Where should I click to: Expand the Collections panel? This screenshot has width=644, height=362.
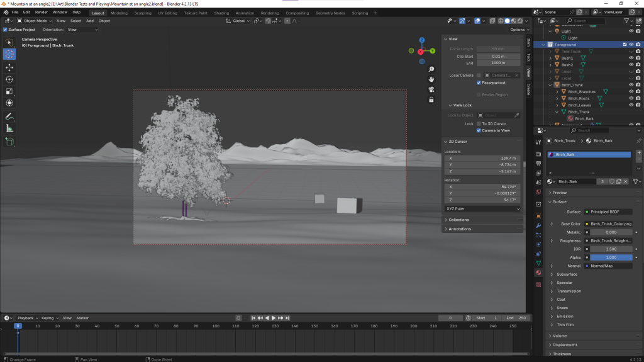click(x=458, y=220)
